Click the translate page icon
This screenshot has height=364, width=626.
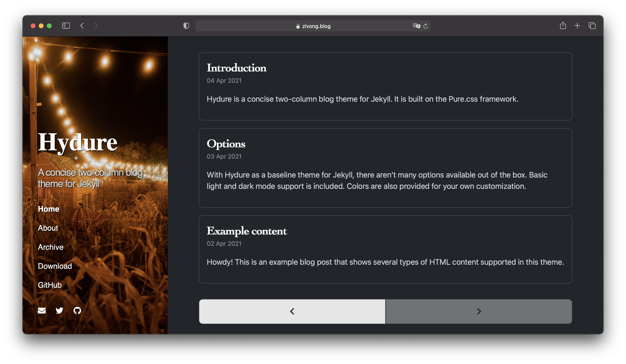(416, 26)
